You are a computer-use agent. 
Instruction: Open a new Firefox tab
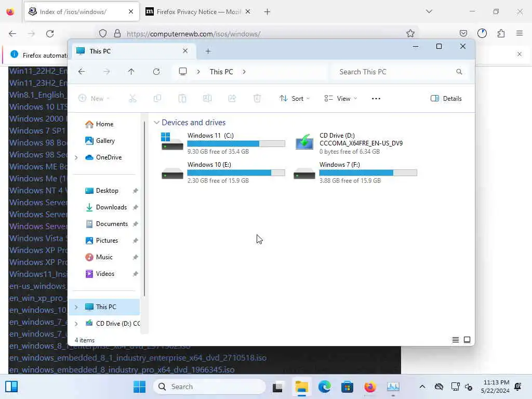pyautogui.click(x=267, y=12)
